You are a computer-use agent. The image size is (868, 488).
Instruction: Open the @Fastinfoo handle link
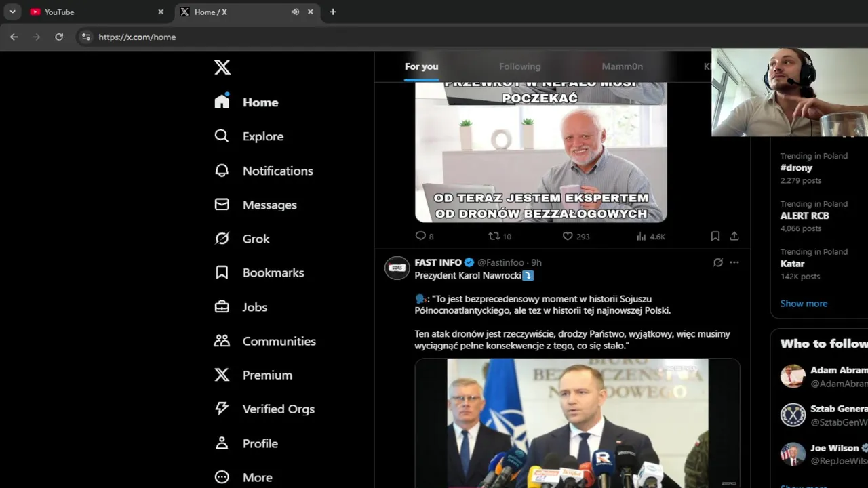point(500,262)
